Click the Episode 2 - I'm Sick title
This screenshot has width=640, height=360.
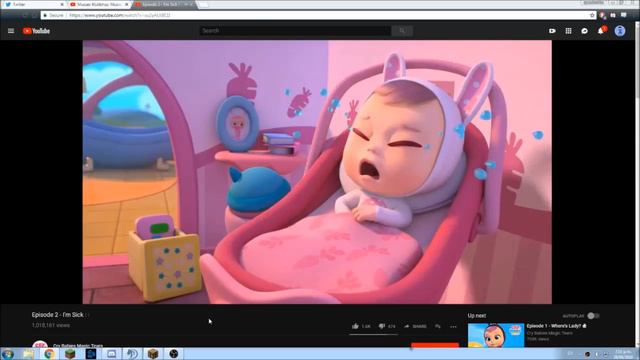pyautogui.click(x=58, y=315)
